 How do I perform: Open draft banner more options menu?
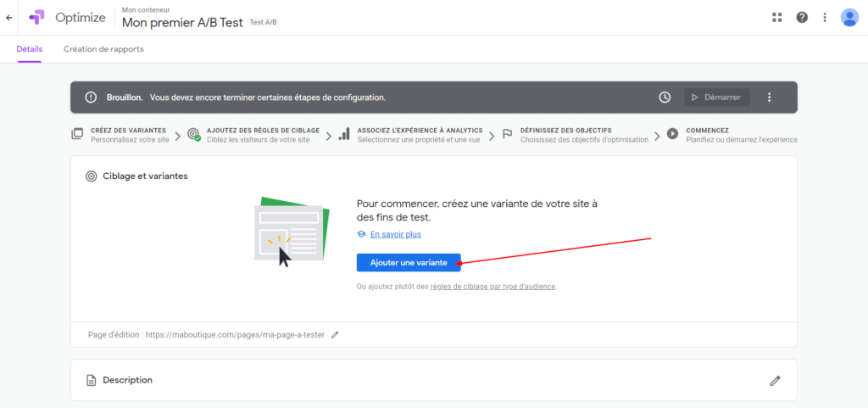[x=770, y=98]
